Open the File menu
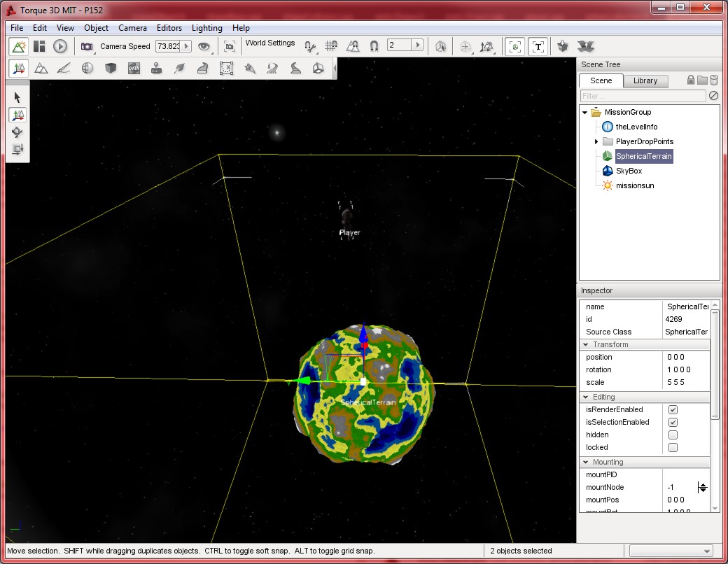This screenshot has width=728, height=564. (17, 28)
